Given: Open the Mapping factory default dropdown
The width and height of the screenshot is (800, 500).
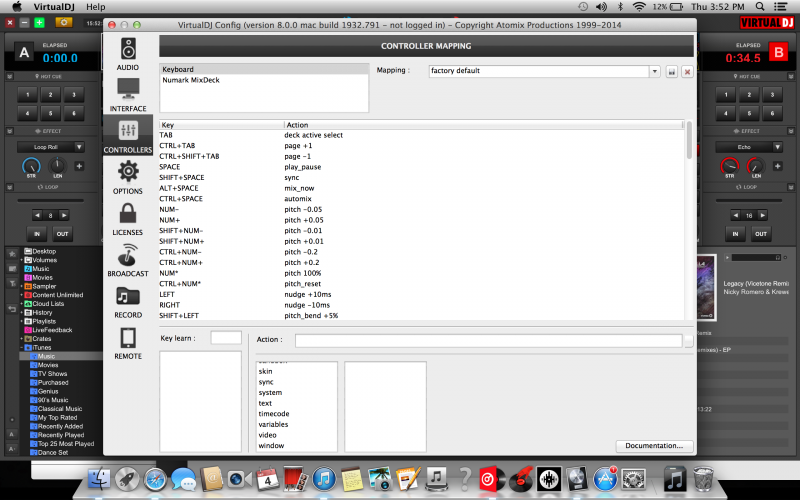Looking at the screenshot, I should 654,72.
